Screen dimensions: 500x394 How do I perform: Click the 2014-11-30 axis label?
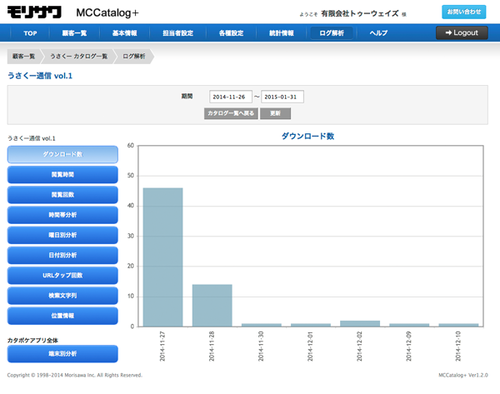[x=261, y=346]
